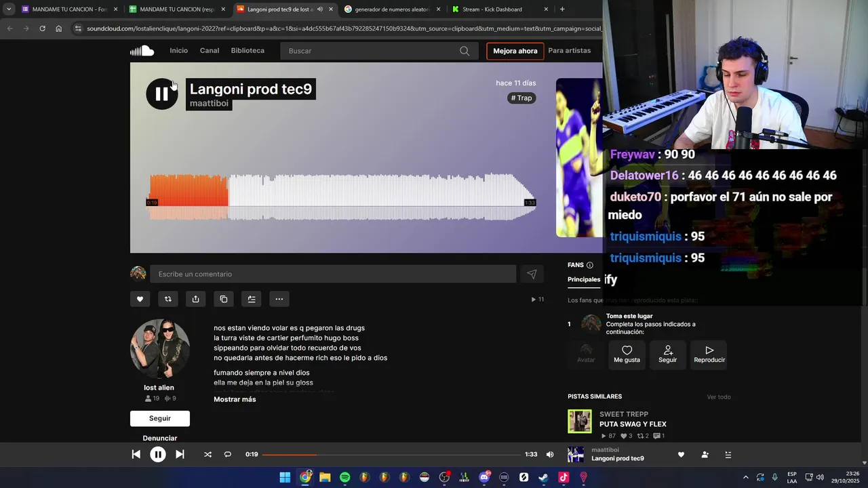Image resolution: width=868 pixels, height=488 pixels.
Task: Open File Explorer from taskbar
Action: (x=325, y=477)
